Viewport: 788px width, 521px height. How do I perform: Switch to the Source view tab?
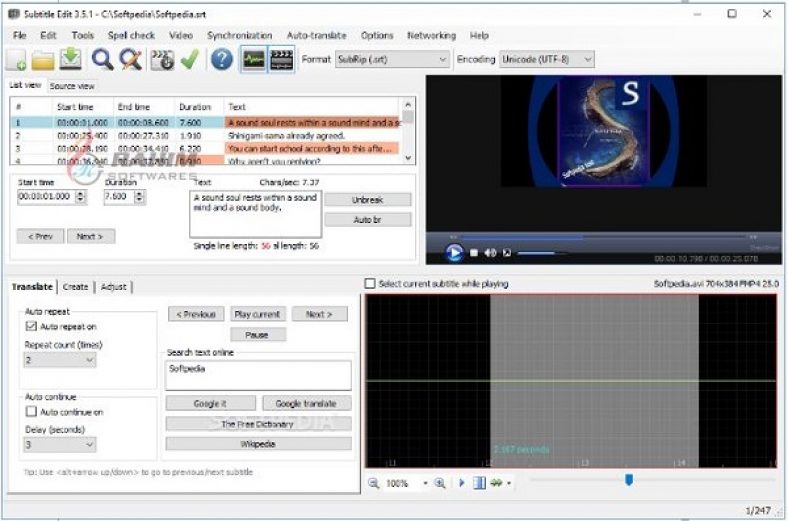point(72,86)
